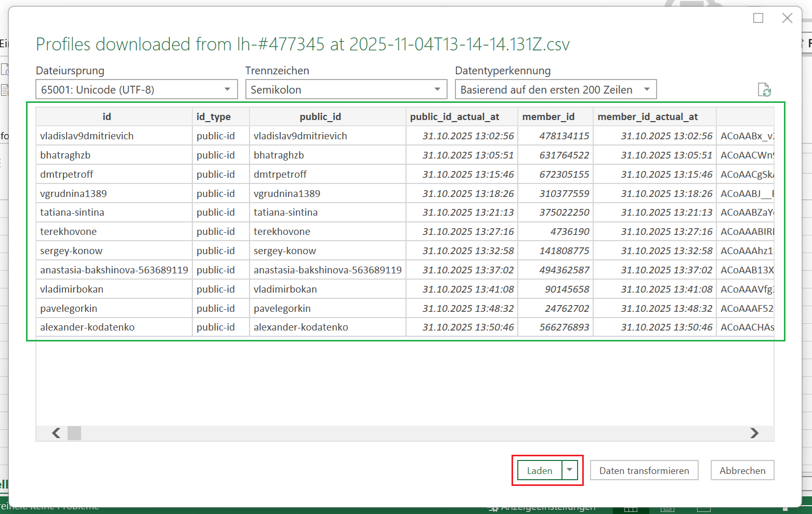Close the CSV import dialog
812x514 pixels.
pyautogui.click(x=787, y=18)
